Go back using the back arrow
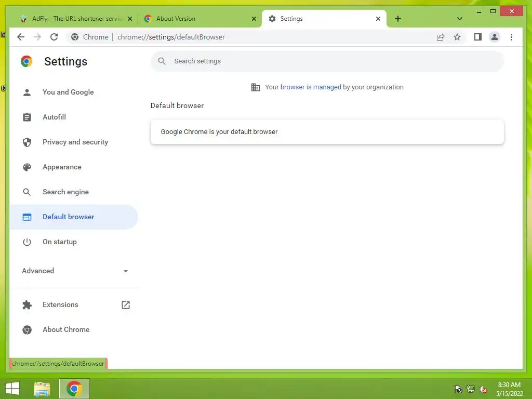This screenshot has width=532, height=399. [x=21, y=37]
